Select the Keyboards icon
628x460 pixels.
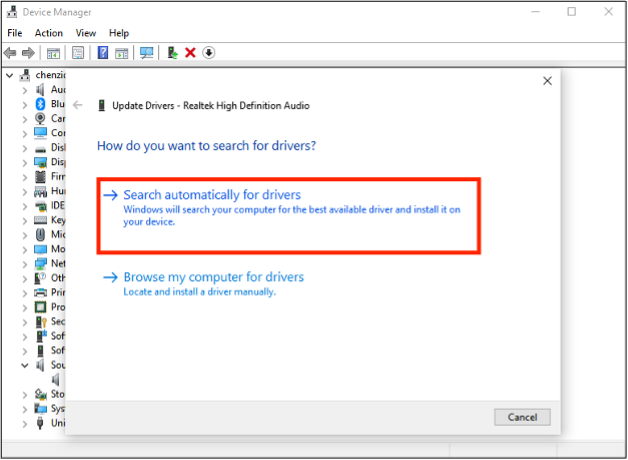pyautogui.click(x=40, y=220)
